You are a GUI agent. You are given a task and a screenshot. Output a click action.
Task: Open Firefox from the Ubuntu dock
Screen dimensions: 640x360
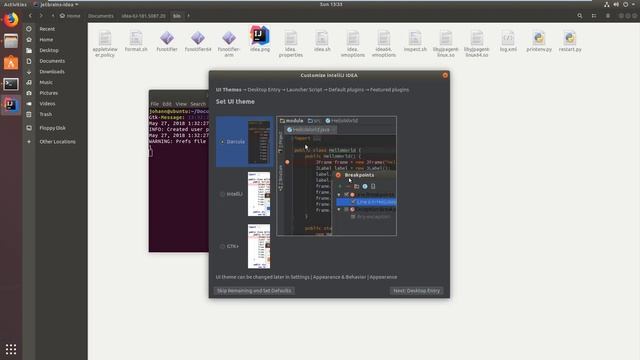pos(11,20)
